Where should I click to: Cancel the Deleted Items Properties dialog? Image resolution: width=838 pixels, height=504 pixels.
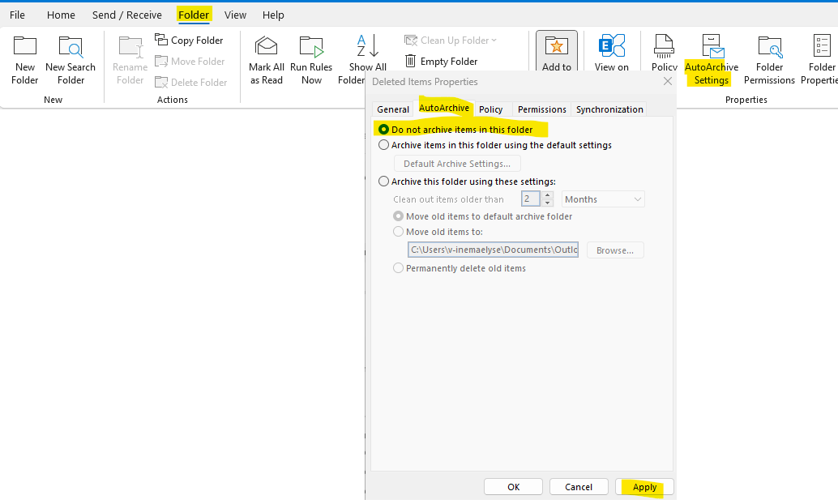[x=579, y=487]
